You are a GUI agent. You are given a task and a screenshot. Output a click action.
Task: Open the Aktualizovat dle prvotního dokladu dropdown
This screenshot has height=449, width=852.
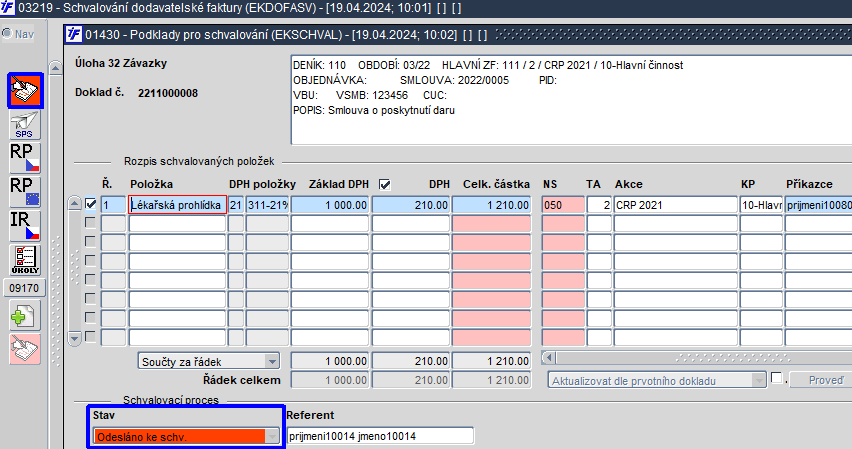[x=759, y=381]
